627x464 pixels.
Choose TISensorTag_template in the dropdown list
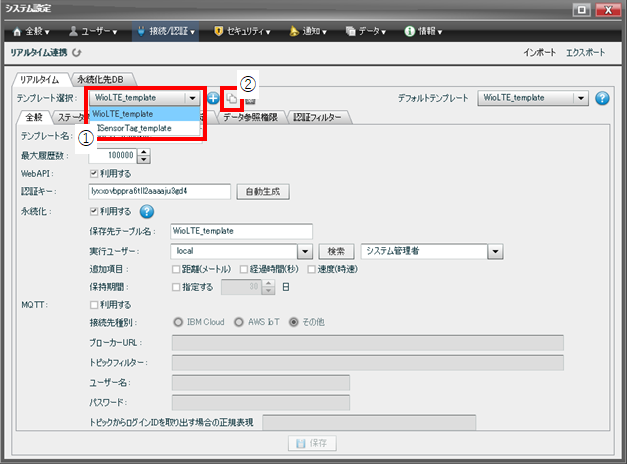click(145, 128)
